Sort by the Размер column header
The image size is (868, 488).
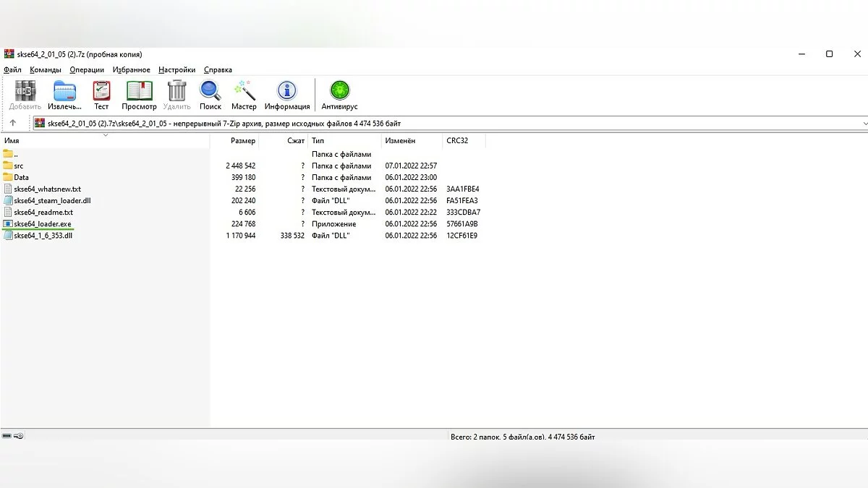[x=242, y=141]
